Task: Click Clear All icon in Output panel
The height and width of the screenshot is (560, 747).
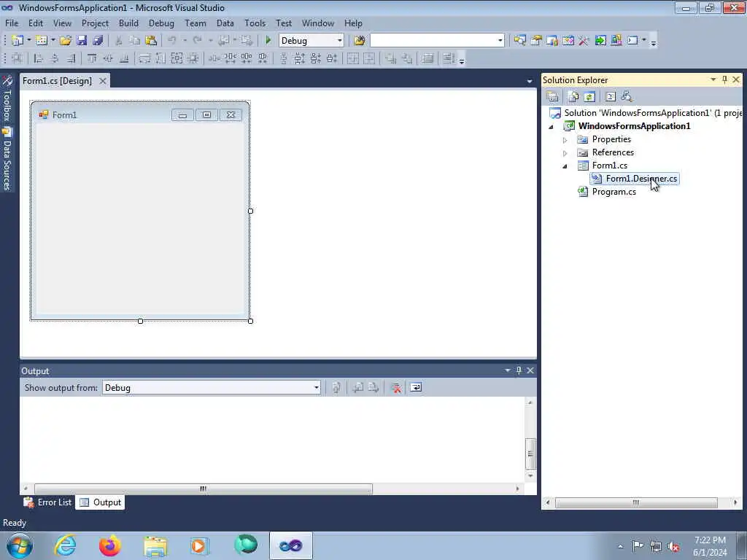Action: click(395, 388)
